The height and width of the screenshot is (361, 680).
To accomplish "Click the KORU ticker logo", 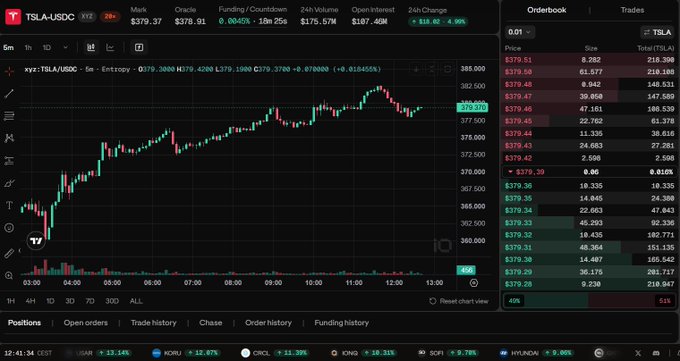I will (x=157, y=353).
